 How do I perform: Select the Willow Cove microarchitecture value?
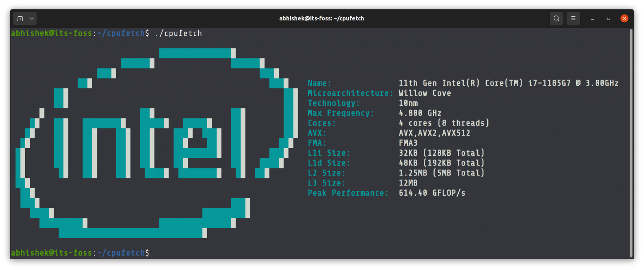[425, 93]
